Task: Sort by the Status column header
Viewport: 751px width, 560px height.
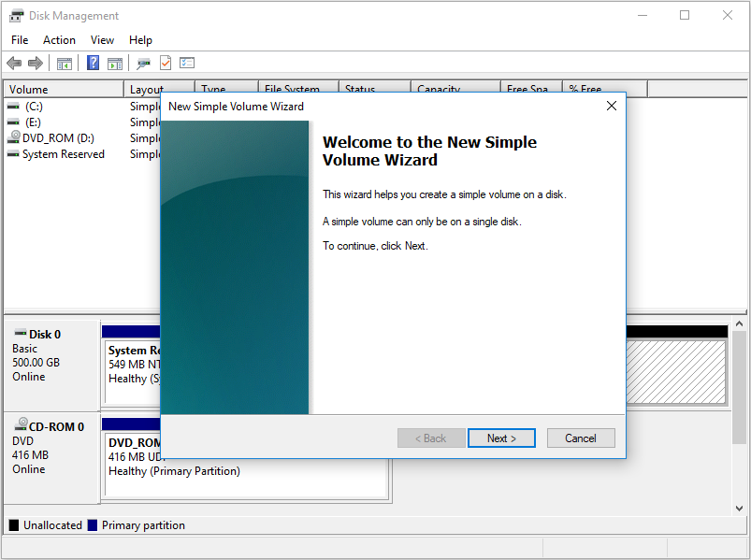Action: pos(375,88)
